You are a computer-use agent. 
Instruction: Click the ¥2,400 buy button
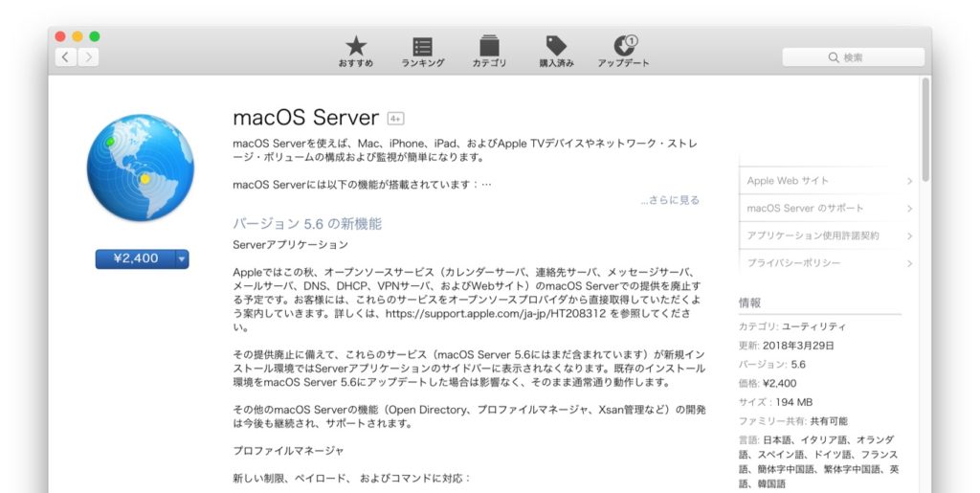tap(135, 258)
